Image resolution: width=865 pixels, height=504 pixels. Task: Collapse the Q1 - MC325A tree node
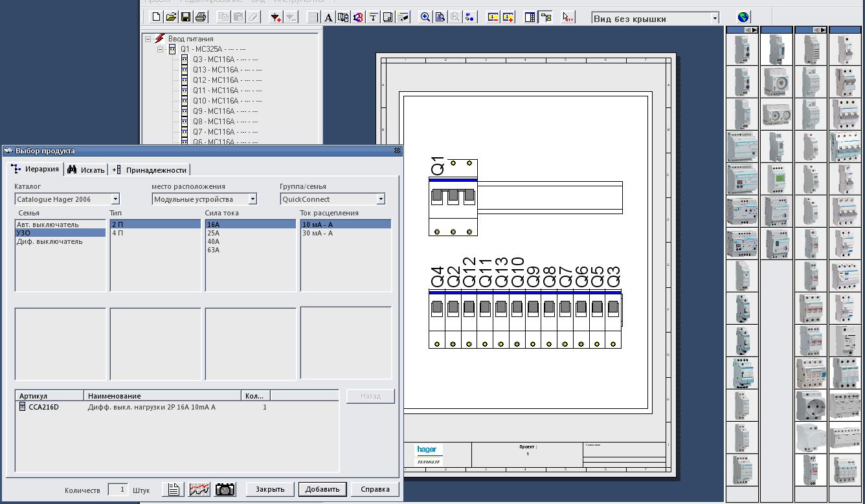[x=161, y=49]
